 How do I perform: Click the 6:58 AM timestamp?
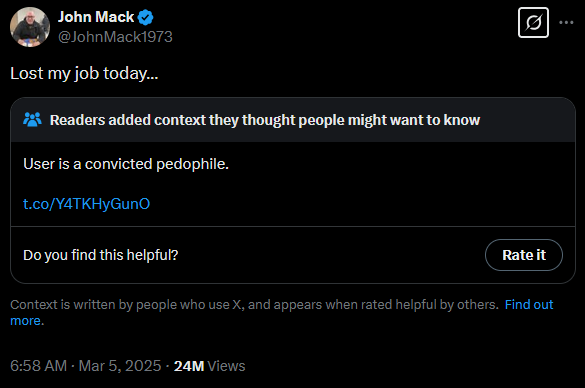click(x=38, y=366)
